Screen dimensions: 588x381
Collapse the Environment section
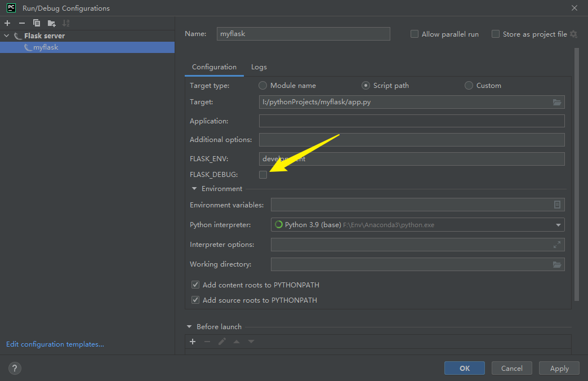[x=194, y=188]
